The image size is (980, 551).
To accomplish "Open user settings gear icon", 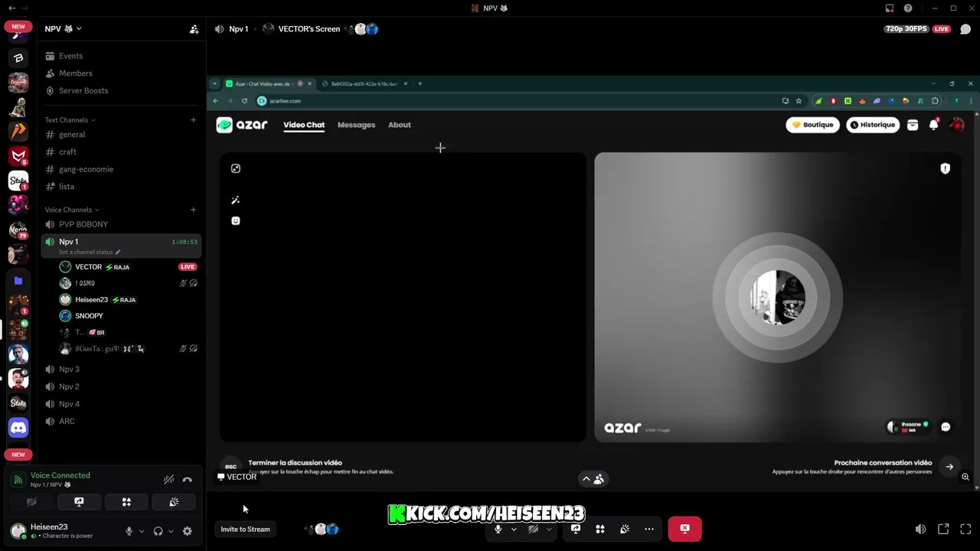I will pos(187,531).
